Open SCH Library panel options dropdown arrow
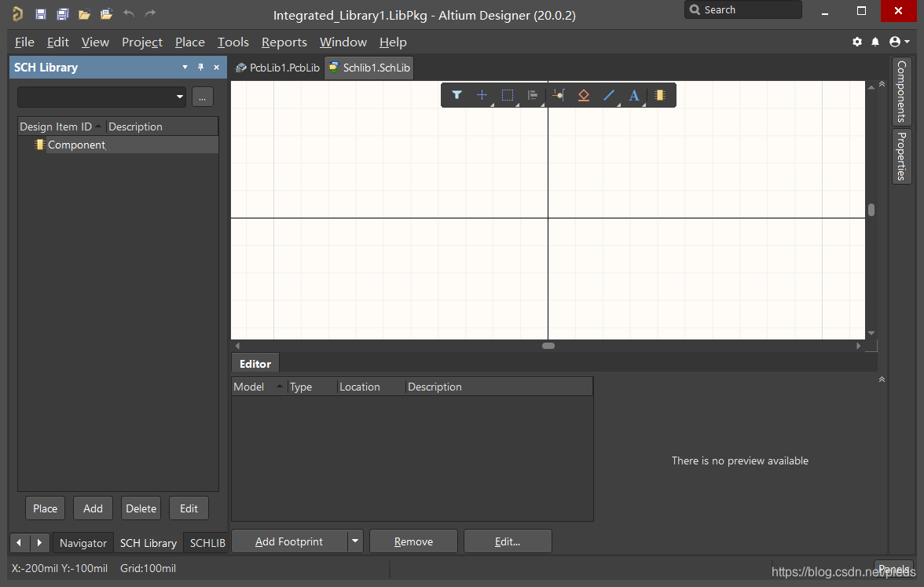924x587 pixels. pyautogui.click(x=185, y=68)
